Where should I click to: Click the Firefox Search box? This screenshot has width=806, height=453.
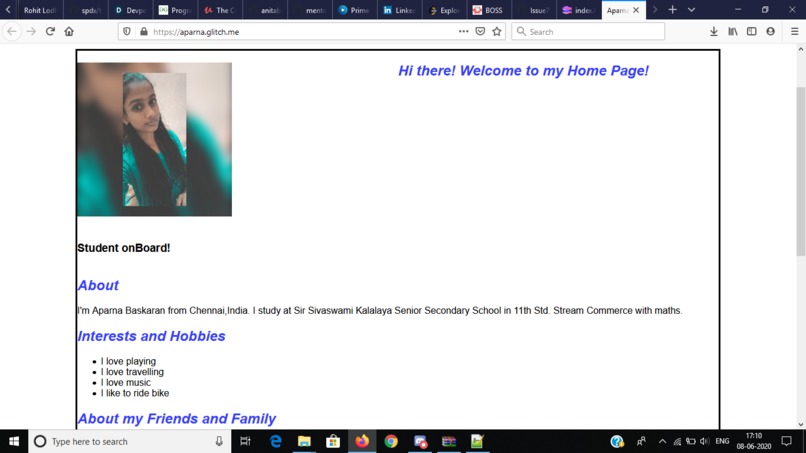(x=588, y=31)
